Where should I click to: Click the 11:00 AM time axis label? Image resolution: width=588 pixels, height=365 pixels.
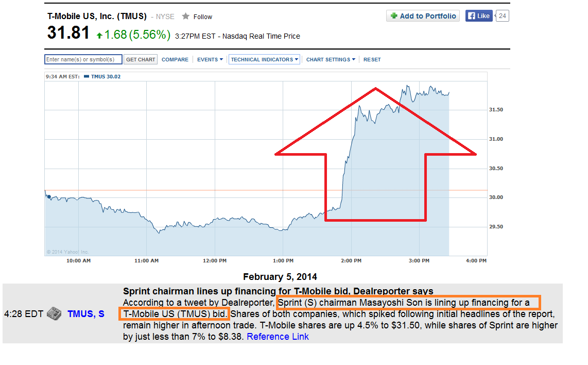tap(146, 261)
